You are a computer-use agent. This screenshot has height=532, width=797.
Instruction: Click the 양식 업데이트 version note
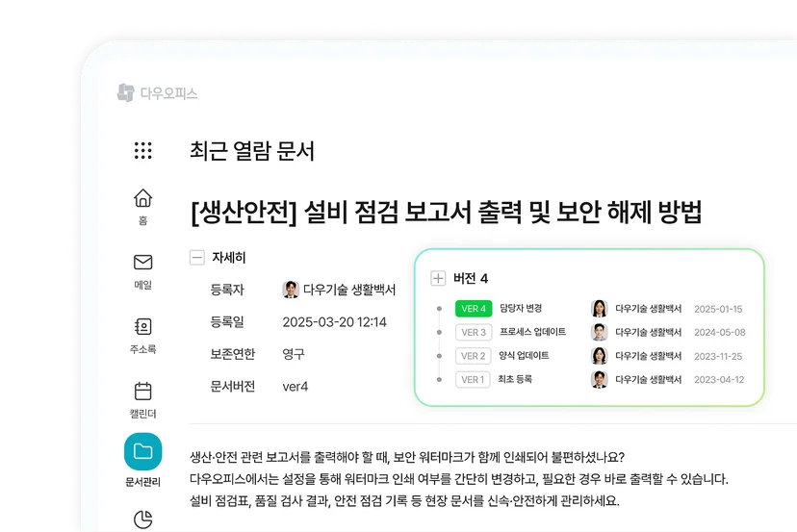[x=524, y=355]
